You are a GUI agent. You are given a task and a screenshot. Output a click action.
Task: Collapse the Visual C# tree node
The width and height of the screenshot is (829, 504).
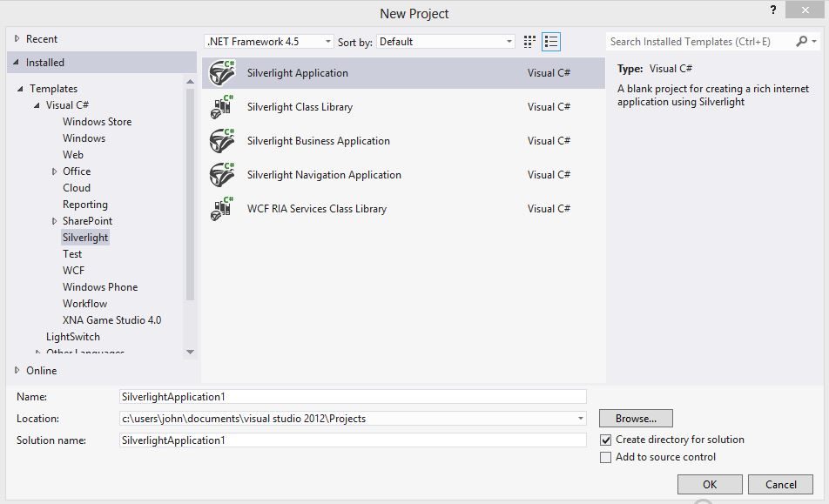tap(37, 105)
